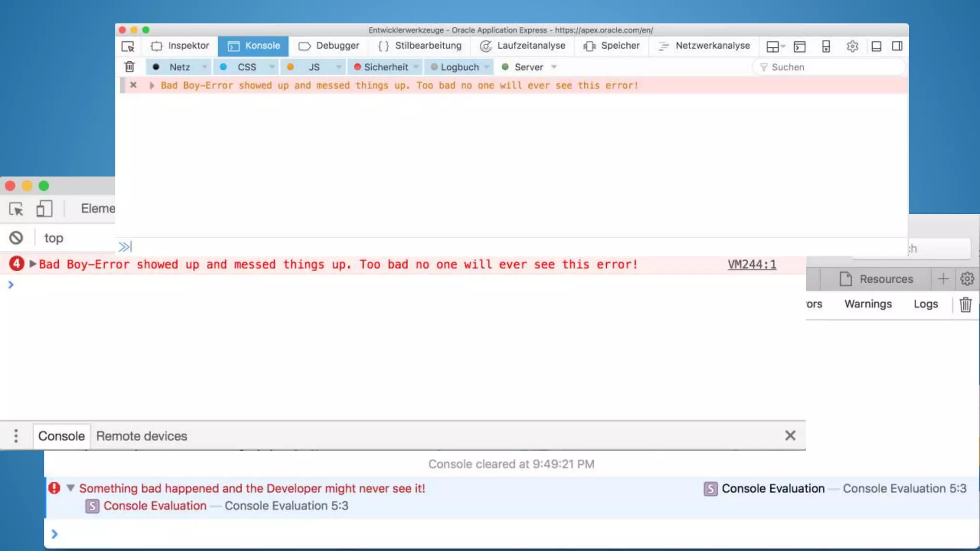Clear Firefox console with trash icon

tap(129, 67)
